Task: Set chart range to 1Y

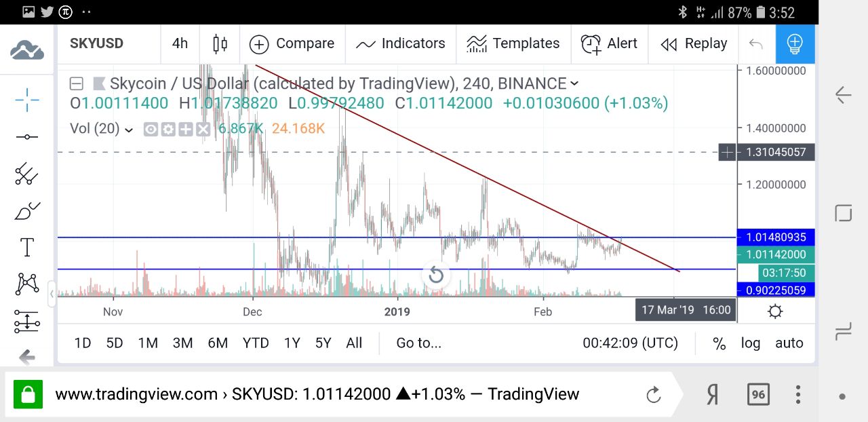Action: 292,343
